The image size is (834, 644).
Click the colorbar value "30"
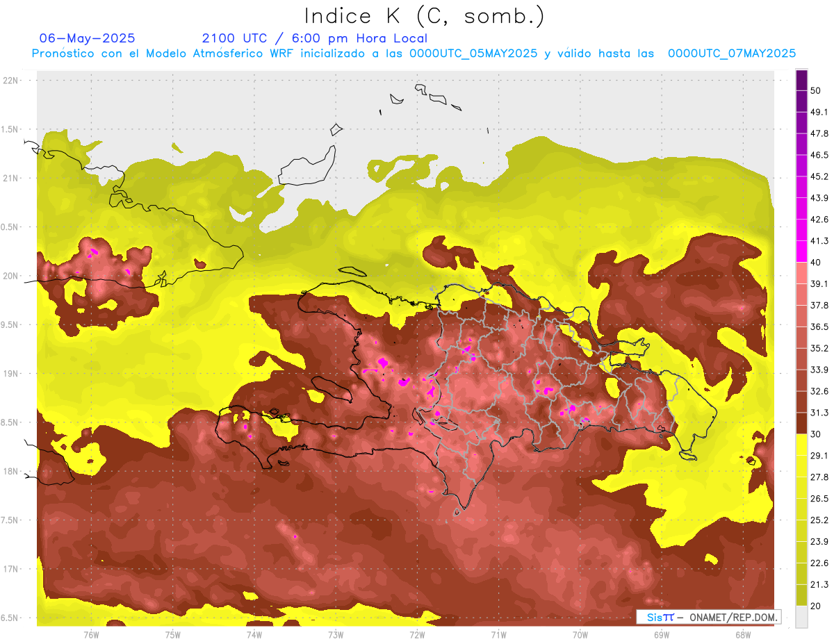click(x=816, y=434)
